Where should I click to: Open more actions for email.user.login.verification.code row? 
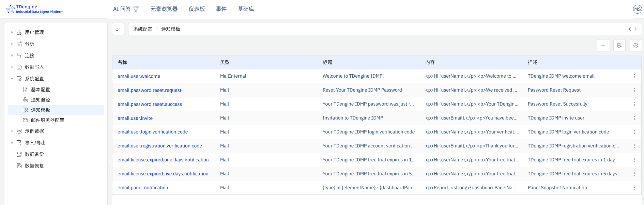pyautogui.click(x=634, y=132)
